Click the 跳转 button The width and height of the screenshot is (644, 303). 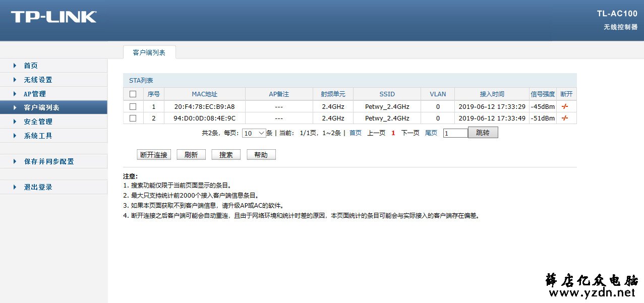(x=483, y=133)
